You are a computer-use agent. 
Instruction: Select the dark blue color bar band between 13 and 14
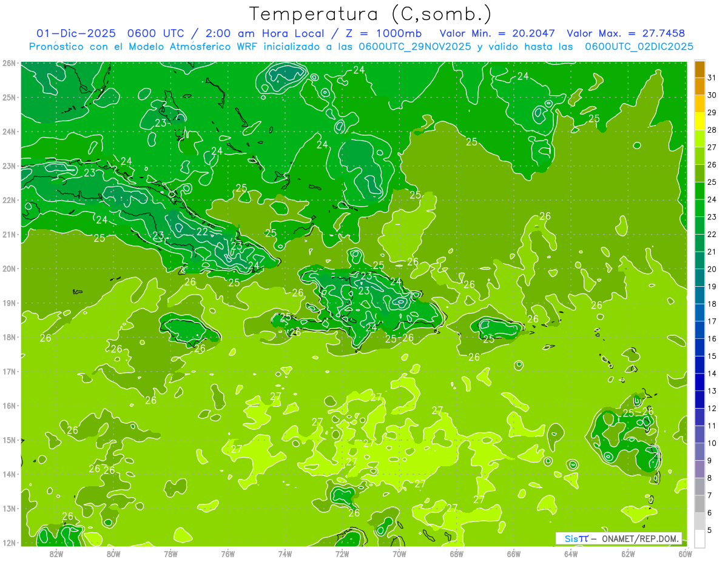pos(699,382)
